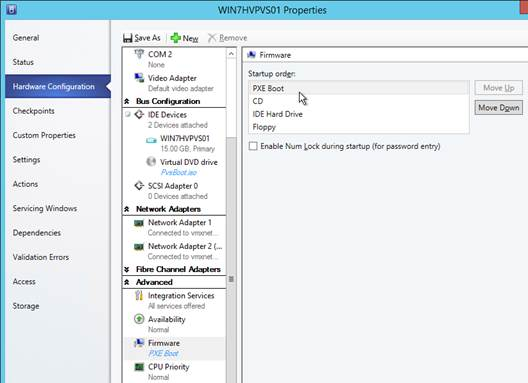Click the Move Down button
This screenshot has width=528, height=383.
tap(499, 107)
